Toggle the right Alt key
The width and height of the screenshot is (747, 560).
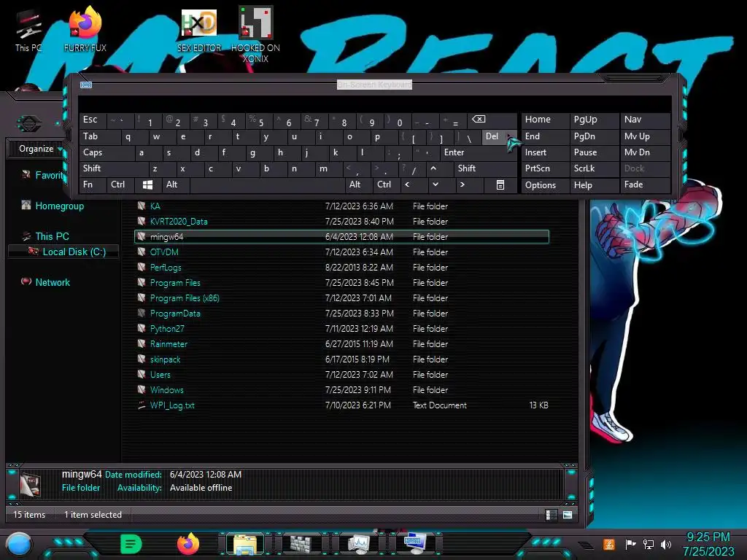pyautogui.click(x=358, y=184)
